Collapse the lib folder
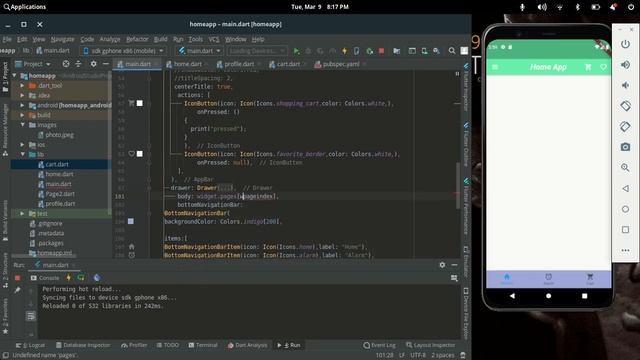Image resolution: width=640 pixels, height=360 pixels. pos(22,154)
